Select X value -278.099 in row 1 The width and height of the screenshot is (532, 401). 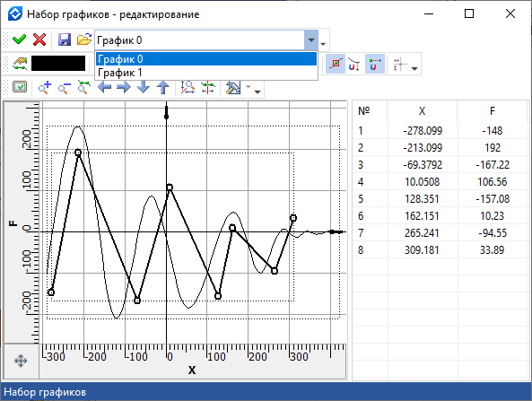tap(423, 131)
